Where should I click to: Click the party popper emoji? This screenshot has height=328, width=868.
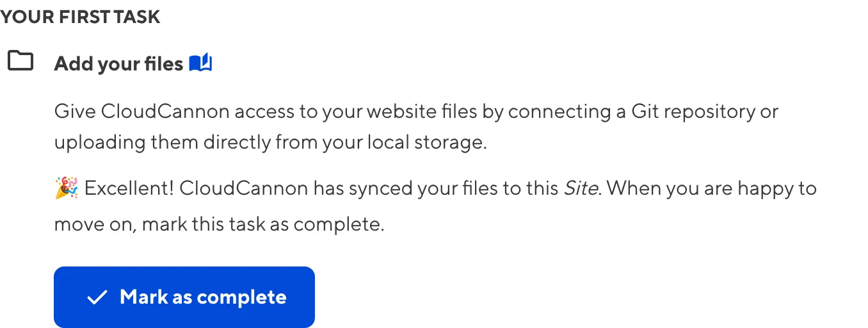click(x=66, y=189)
